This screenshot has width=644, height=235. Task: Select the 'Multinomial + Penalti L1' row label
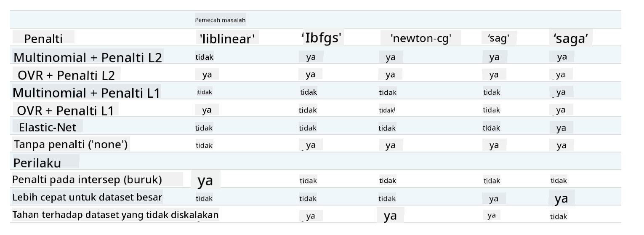tap(86, 92)
